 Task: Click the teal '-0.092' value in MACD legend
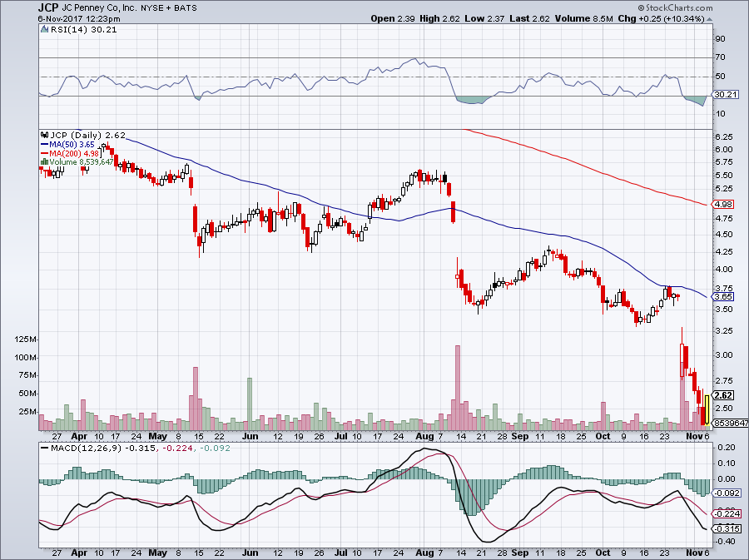[x=215, y=448]
